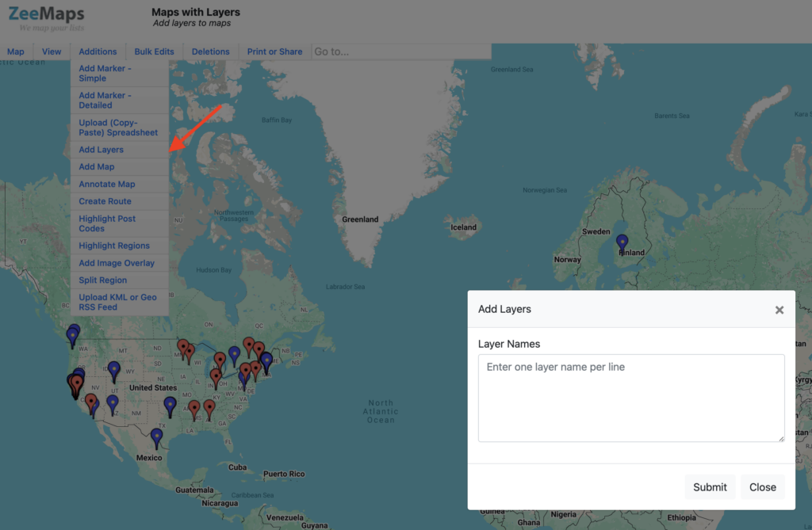Select Highlight Regions entry

tap(114, 246)
